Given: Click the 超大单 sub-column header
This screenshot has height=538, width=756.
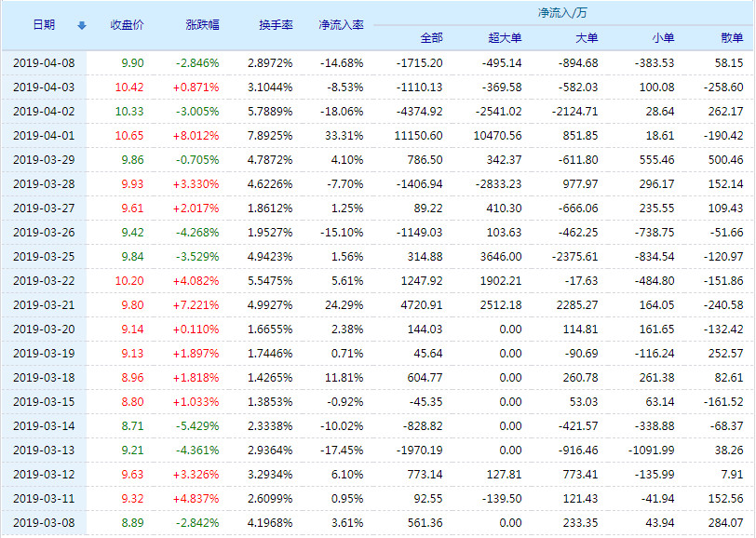Looking at the screenshot, I should (507, 37).
